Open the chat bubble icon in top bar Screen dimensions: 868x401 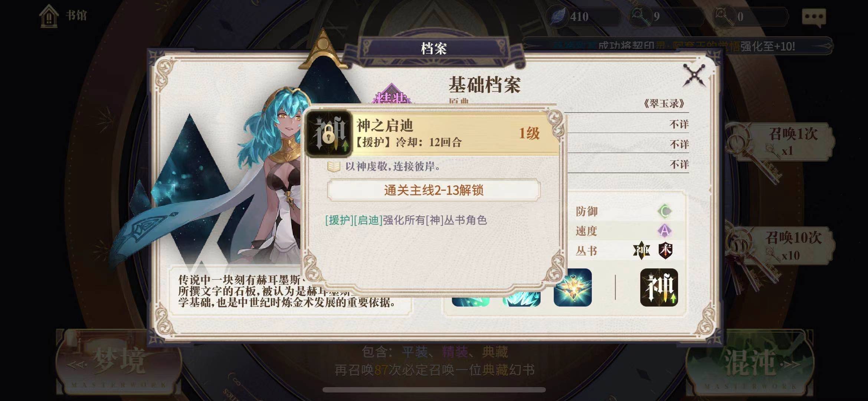click(814, 17)
